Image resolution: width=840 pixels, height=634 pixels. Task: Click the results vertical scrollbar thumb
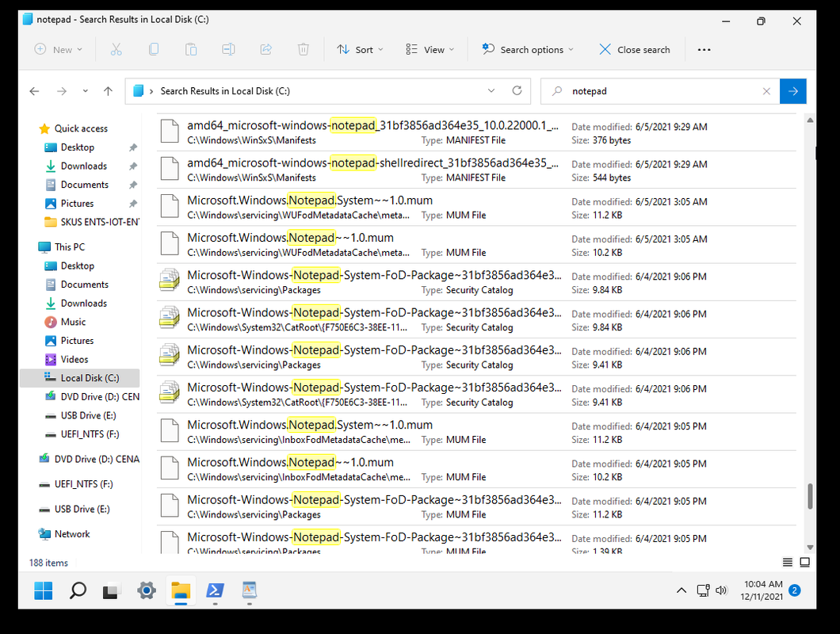(810, 496)
